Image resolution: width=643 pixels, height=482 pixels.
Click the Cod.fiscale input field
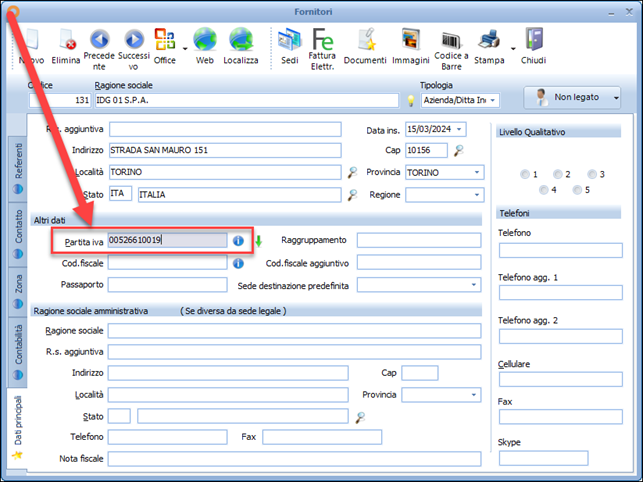click(x=167, y=263)
